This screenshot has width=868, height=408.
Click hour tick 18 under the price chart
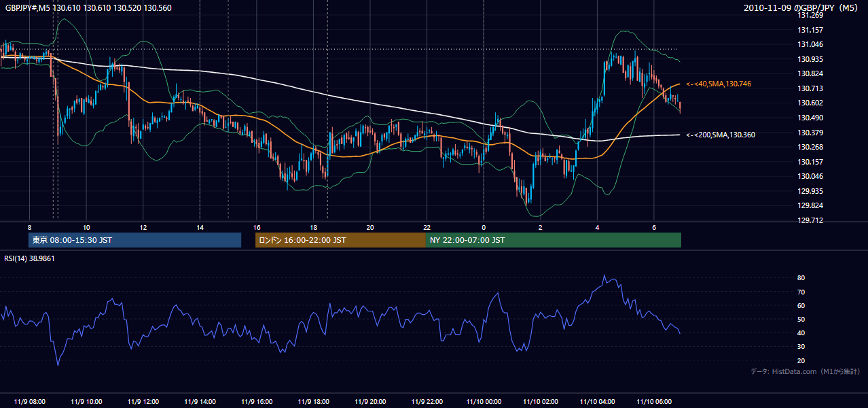tap(313, 227)
